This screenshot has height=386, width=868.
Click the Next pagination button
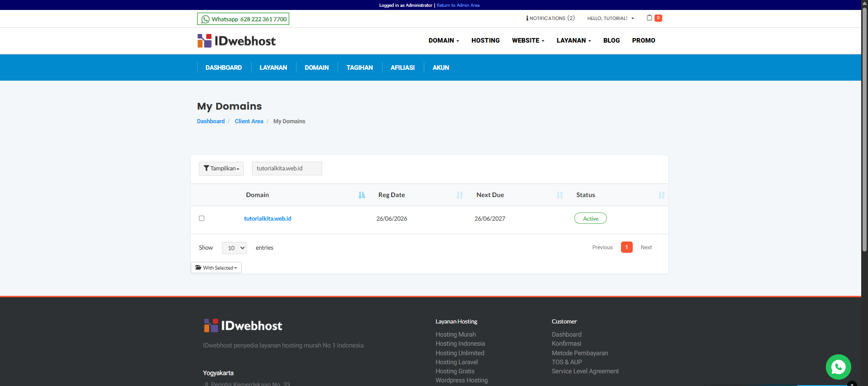[x=646, y=247]
